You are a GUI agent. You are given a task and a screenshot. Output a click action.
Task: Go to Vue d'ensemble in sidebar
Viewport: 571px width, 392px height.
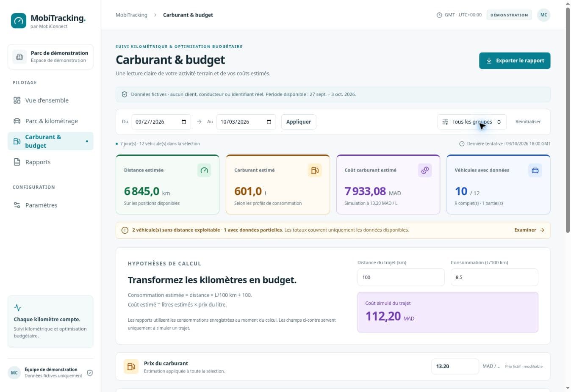(x=50, y=100)
